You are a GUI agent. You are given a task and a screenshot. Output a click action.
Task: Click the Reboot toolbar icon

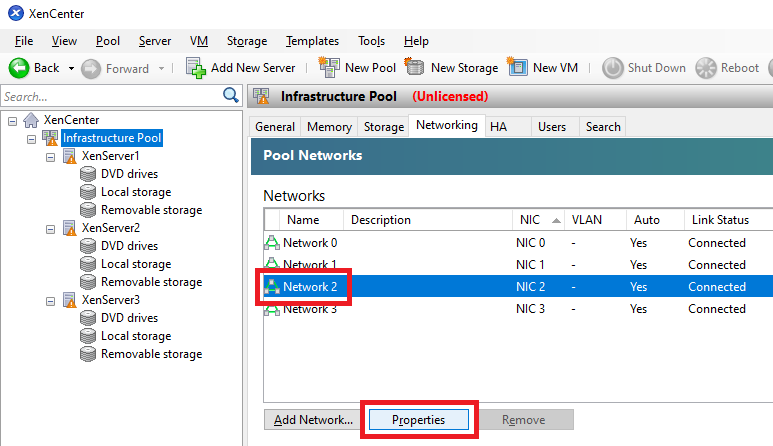click(706, 68)
